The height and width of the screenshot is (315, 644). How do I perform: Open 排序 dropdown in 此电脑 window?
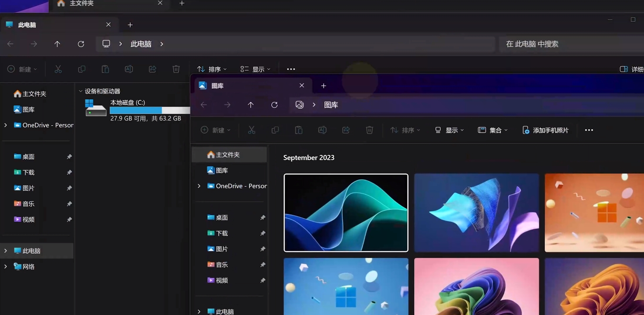point(212,69)
